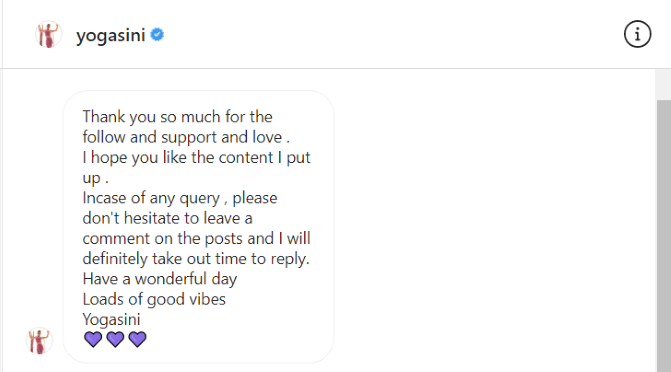Viewport: 671px width, 372px height.
Task: Click the sender avatar beside the message
Action: point(39,341)
